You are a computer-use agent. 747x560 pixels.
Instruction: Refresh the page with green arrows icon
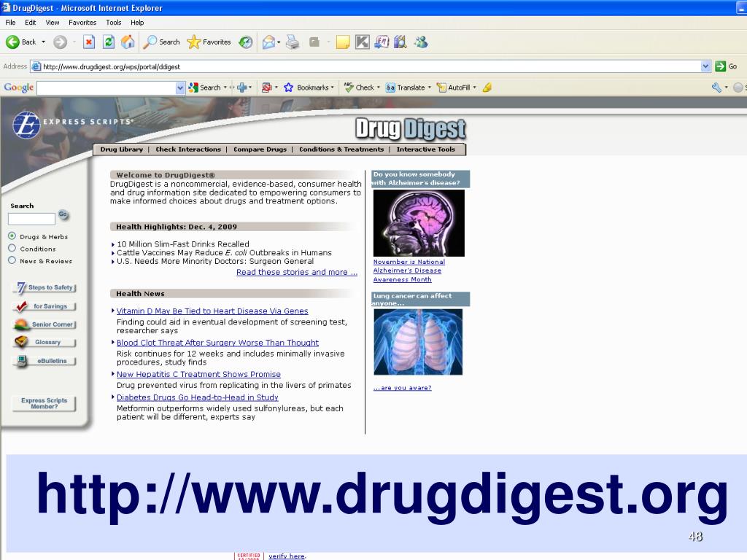click(109, 42)
